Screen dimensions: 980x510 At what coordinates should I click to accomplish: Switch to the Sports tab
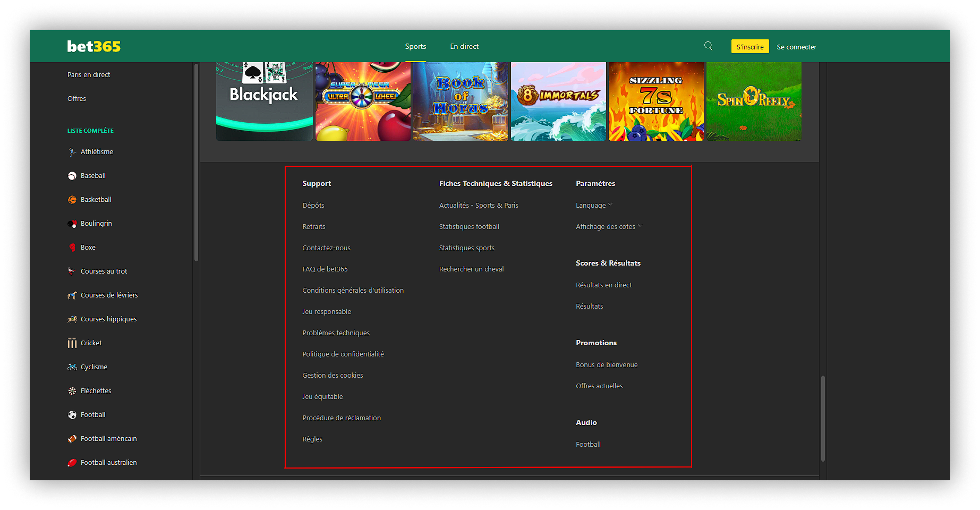415,46
